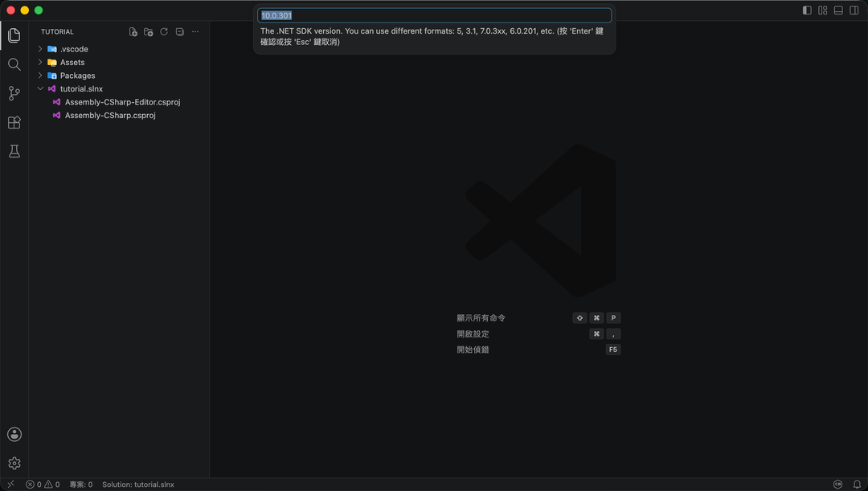The width and height of the screenshot is (868, 491).
Task: Click 顯示所有命令 hint
Action: pyautogui.click(x=481, y=317)
